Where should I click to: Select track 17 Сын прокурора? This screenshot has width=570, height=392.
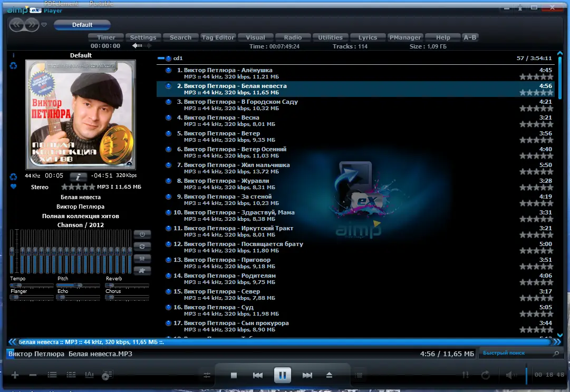click(355, 326)
